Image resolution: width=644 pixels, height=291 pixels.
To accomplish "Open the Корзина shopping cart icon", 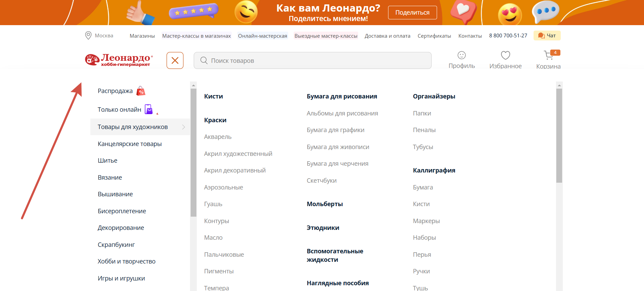I will coord(548,55).
